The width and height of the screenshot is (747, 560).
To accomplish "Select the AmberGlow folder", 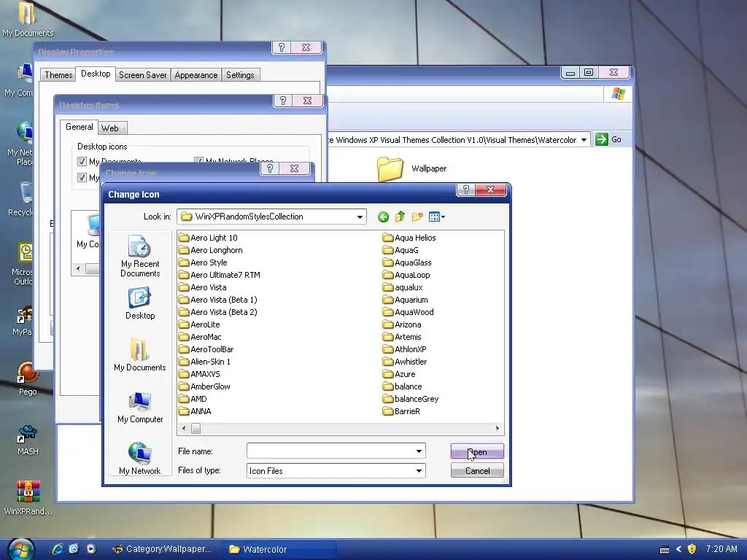I will tap(205, 386).
